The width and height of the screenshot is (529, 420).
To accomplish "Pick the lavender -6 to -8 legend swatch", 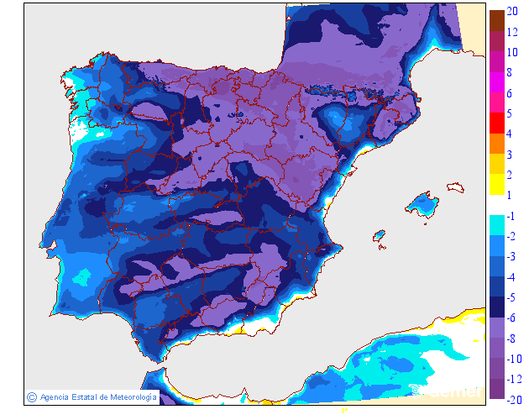I will pos(497,328).
